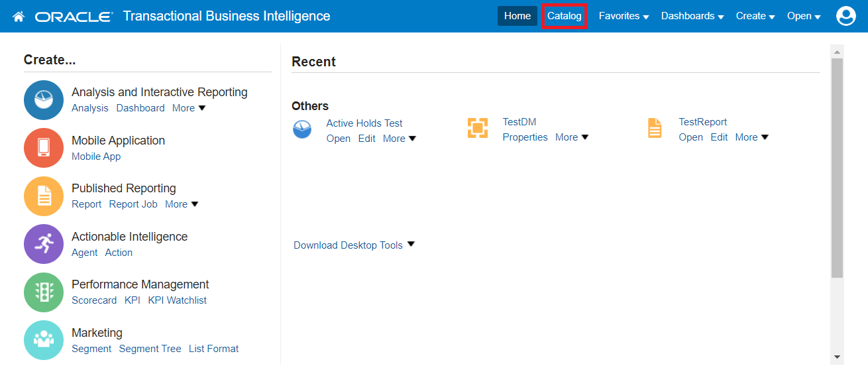This screenshot has height=368, width=868.
Task: Click the TestDM data model icon
Action: coord(478,128)
